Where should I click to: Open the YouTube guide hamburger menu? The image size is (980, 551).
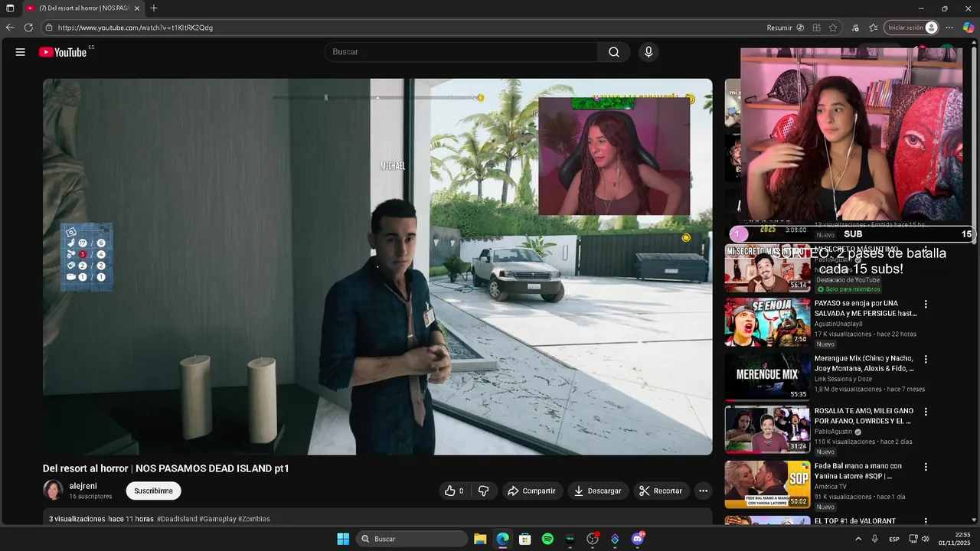pyautogui.click(x=21, y=52)
